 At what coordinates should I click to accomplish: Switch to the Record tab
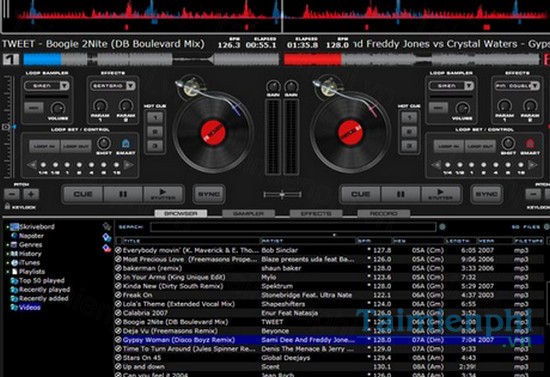(383, 213)
